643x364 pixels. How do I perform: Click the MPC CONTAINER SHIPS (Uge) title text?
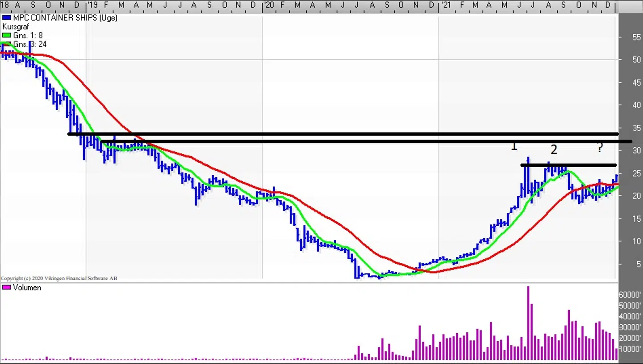(x=65, y=18)
